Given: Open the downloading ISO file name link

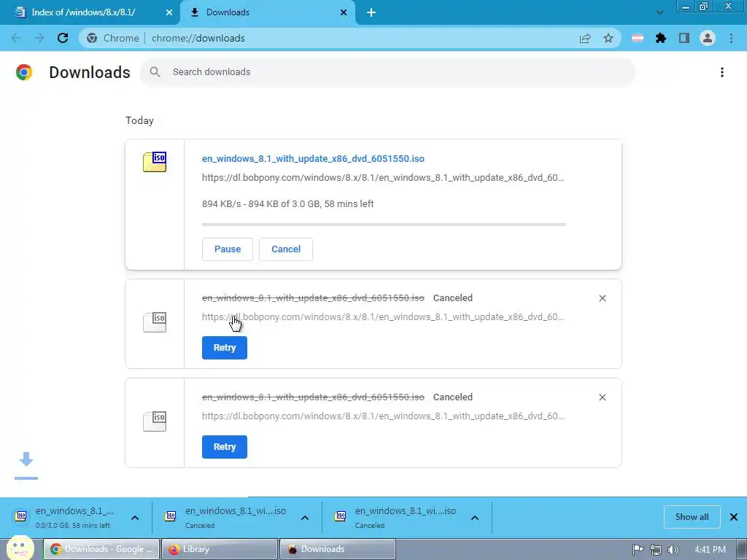Looking at the screenshot, I should click(313, 158).
